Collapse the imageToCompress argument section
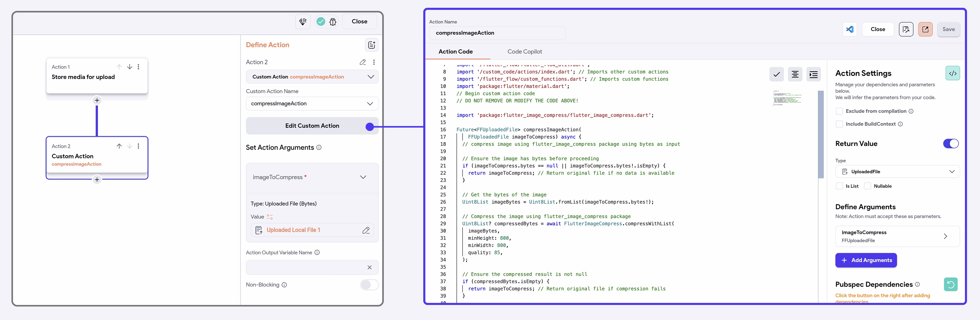The width and height of the screenshot is (980, 320). point(363,177)
